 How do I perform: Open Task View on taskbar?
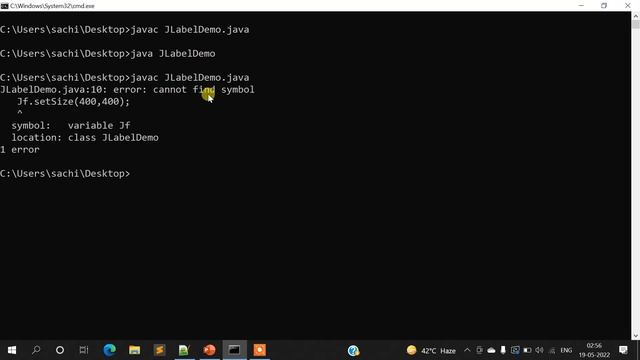click(84, 350)
